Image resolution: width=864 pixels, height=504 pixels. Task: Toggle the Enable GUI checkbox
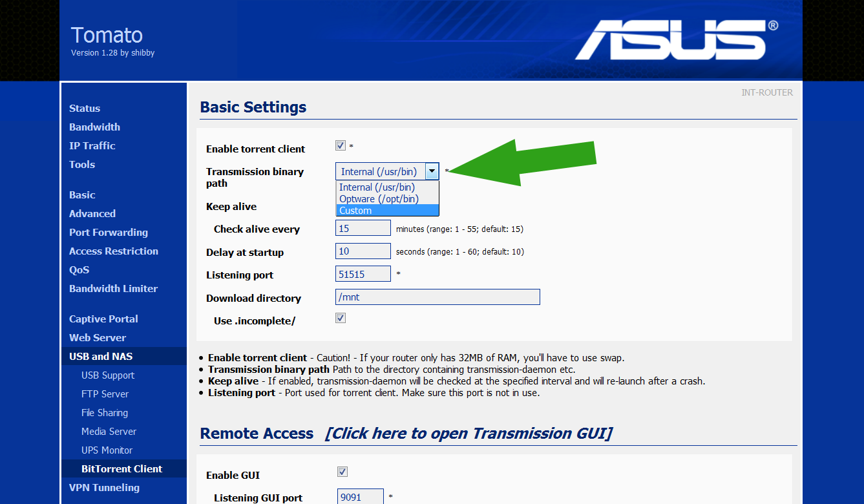(x=342, y=472)
